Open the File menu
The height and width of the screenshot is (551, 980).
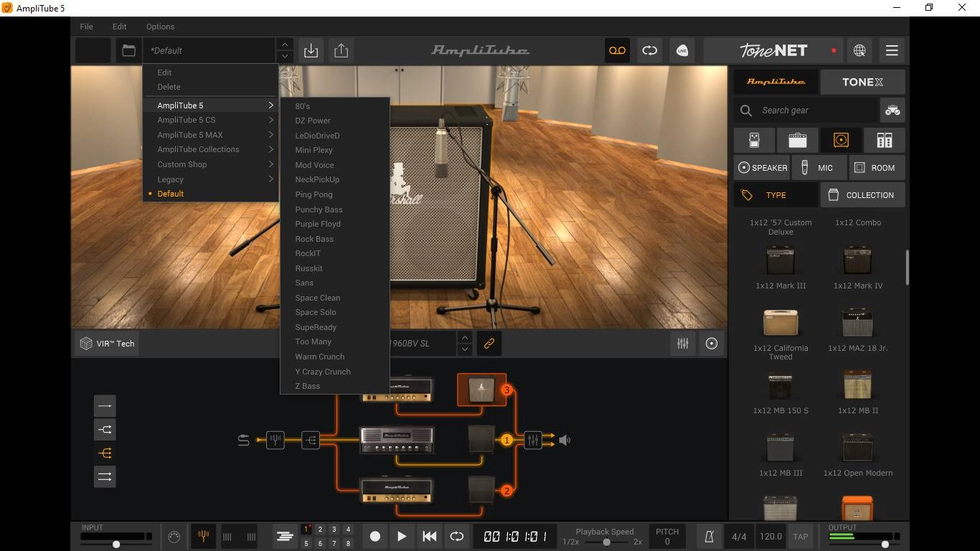[x=86, y=27]
